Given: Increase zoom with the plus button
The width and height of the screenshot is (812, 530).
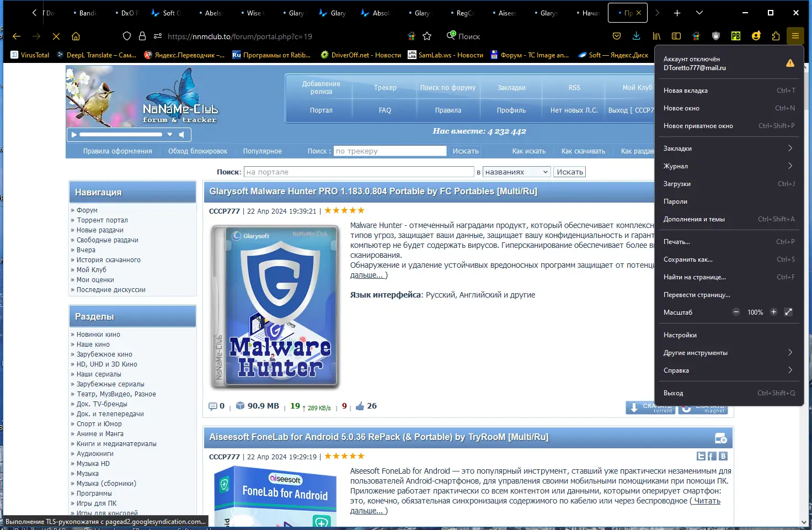Looking at the screenshot, I should (x=773, y=312).
